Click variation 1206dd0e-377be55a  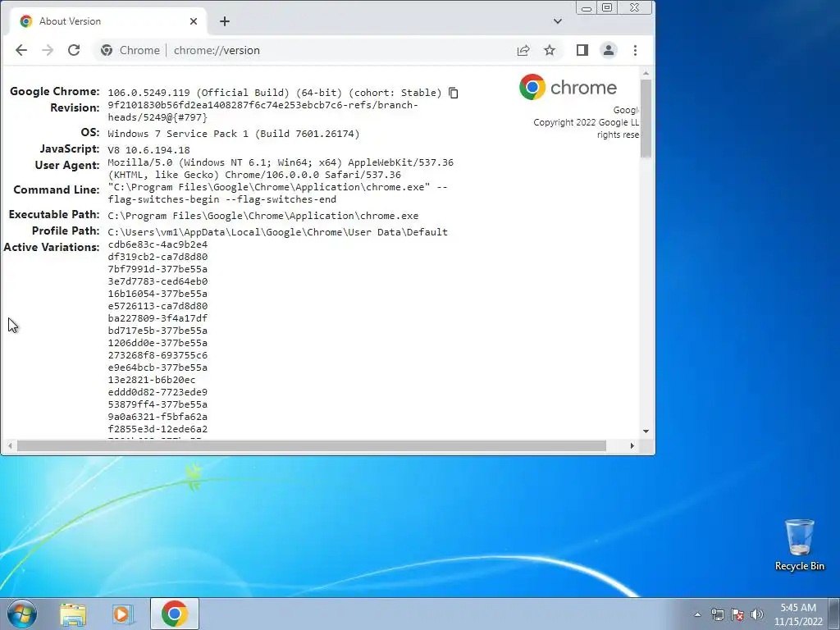(157, 343)
